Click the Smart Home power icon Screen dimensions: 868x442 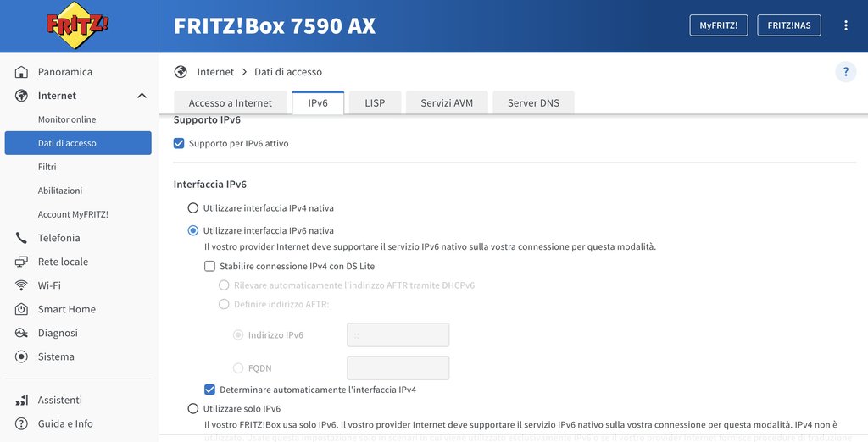coord(21,309)
